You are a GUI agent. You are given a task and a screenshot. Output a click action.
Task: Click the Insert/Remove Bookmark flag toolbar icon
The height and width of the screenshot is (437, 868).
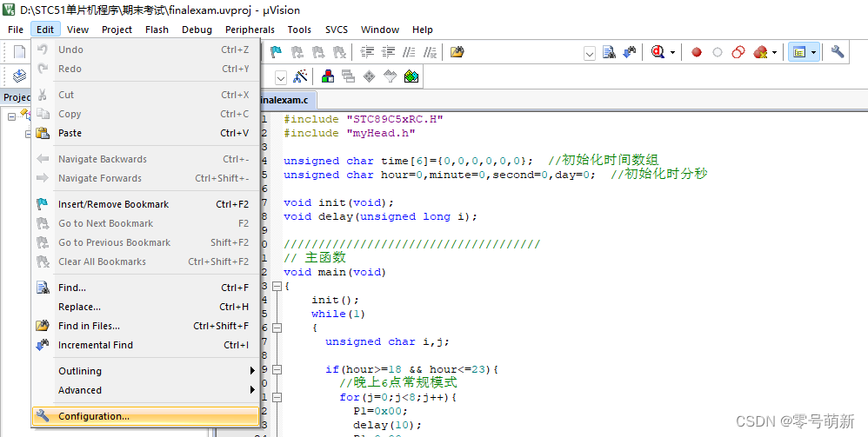point(276,52)
